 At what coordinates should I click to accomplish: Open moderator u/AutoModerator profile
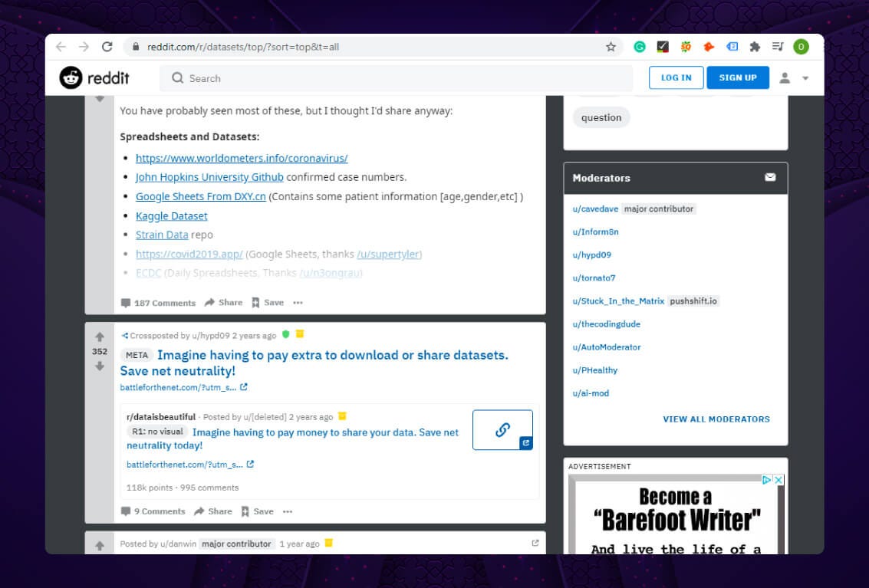606,347
